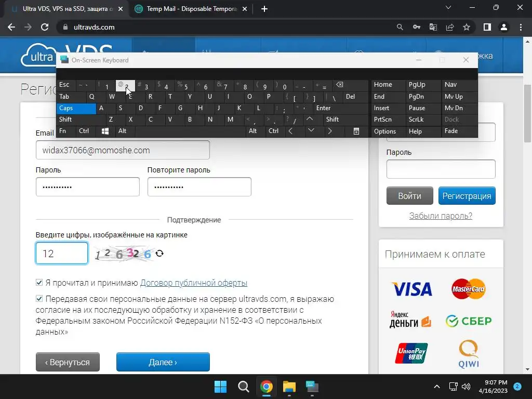Viewport: 532px width, 399px height.
Task: Click left arrow key on On-Screen Keyboard
Action: [290, 131]
